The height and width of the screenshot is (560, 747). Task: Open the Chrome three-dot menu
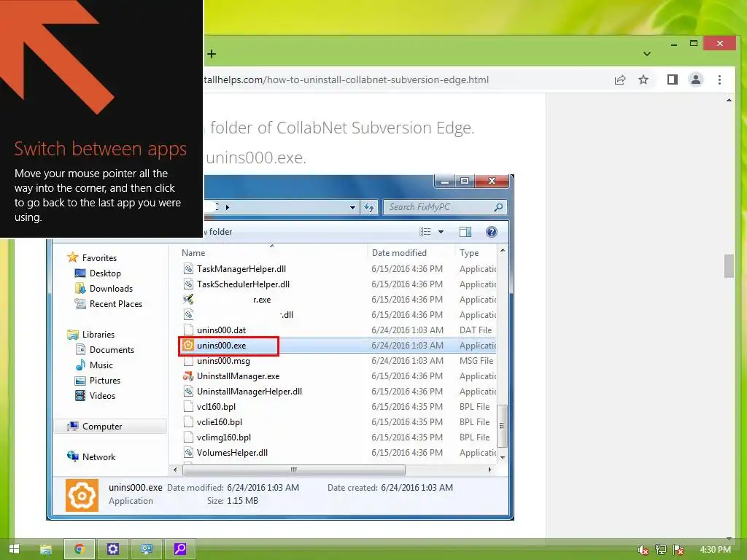[719, 79]
